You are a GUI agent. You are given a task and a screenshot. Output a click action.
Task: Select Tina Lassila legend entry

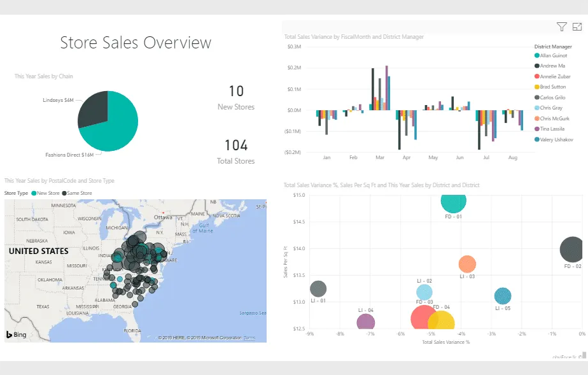pos(552,129)
